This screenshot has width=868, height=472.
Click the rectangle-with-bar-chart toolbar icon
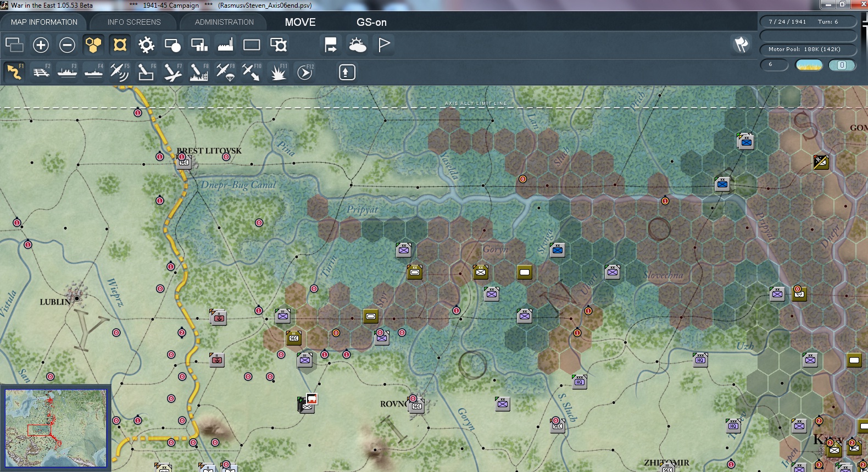[199, 45]
